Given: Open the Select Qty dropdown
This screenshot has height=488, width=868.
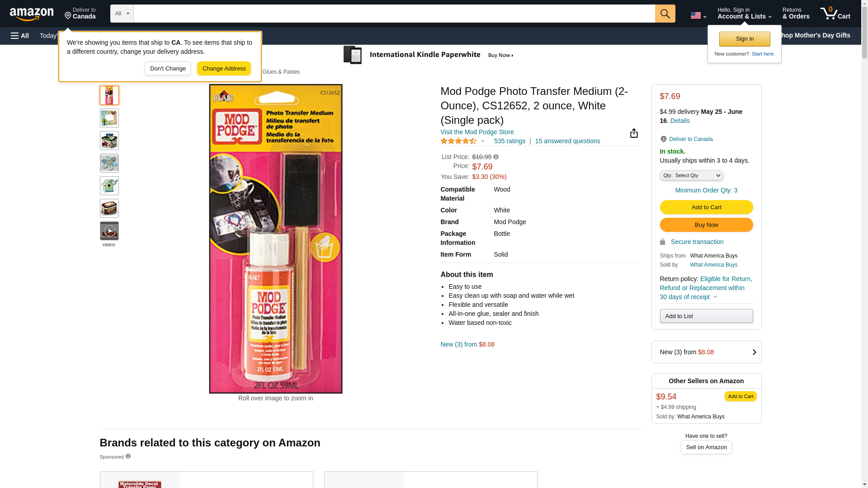Looking at the screenshot, I should click(x=691, y=175).
